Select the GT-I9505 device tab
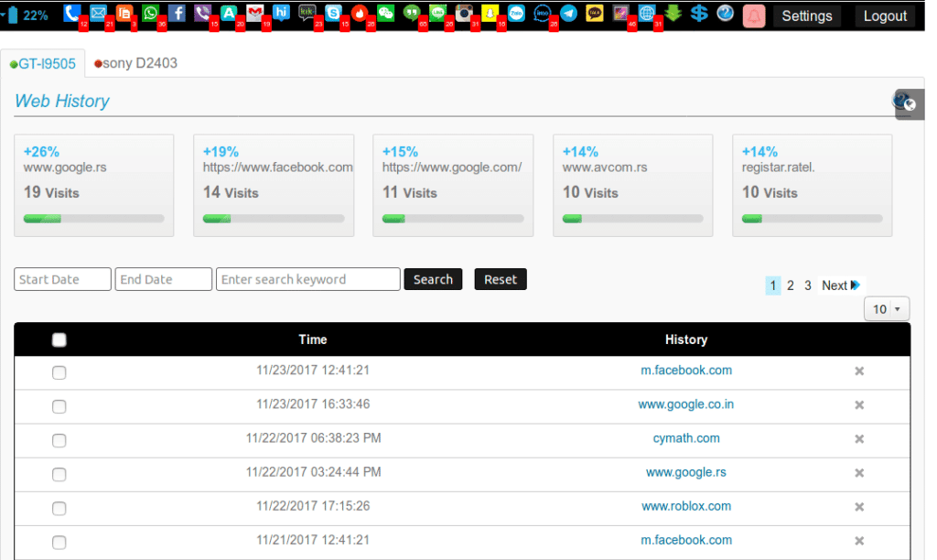This screenshot has width=937, height=560. (x=43, y=64)
